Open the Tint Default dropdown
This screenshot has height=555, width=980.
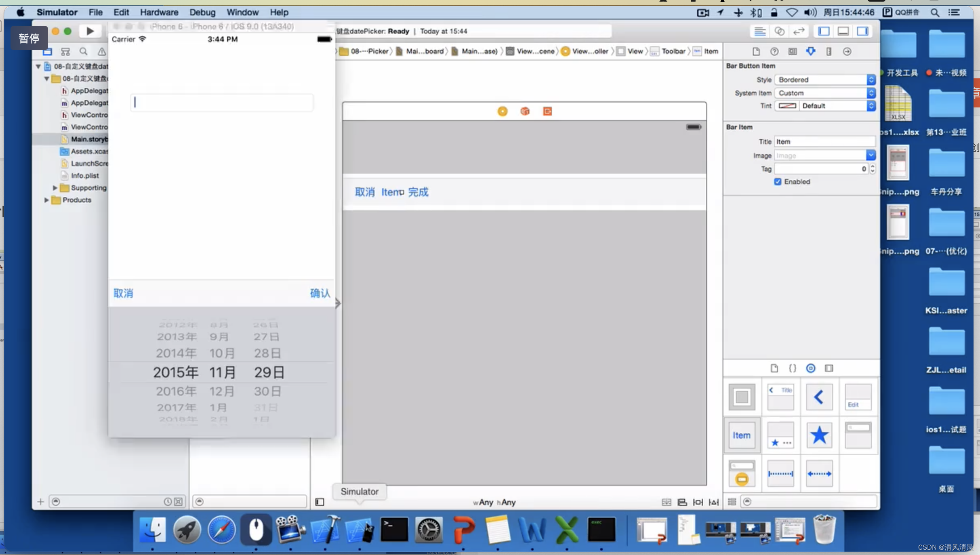[837, 106]
